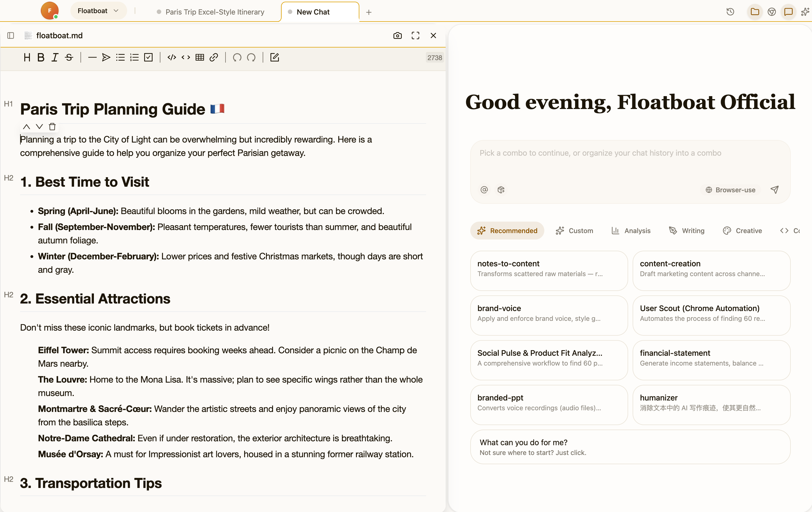Screen dimensions: 812x512
Task: Select the Creative combo category
Action: (742, 231)
